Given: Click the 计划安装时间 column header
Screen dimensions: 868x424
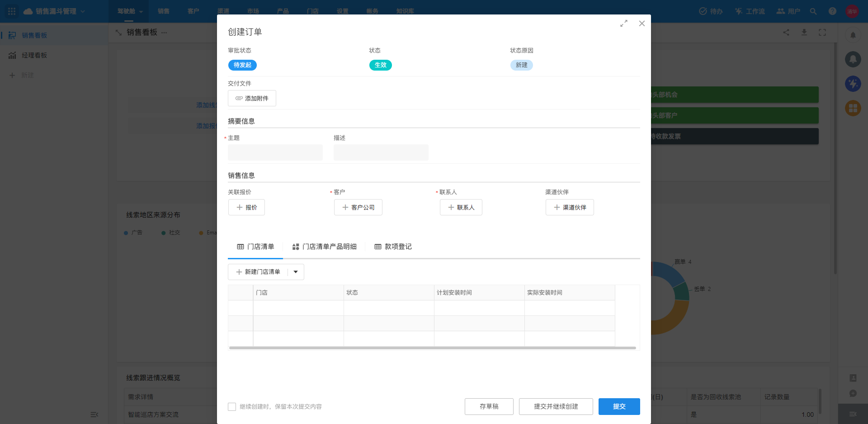Looking at the screenshot, I should (479, 293).
